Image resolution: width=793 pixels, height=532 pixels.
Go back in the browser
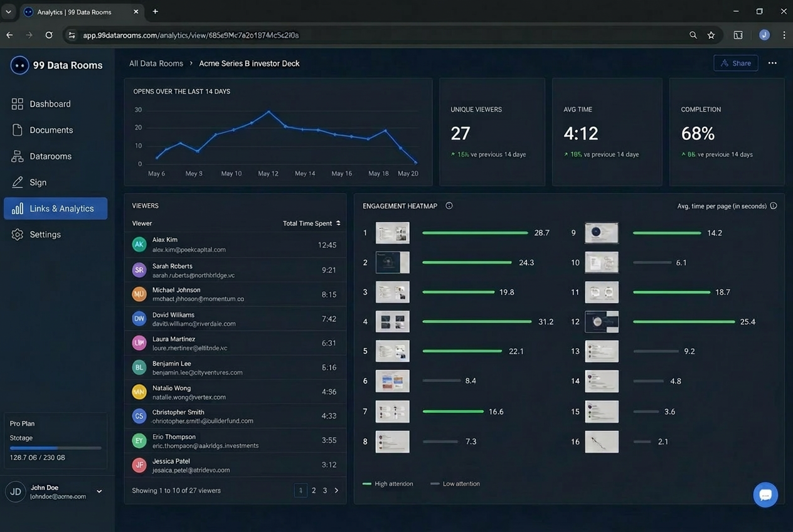(x=9, y=35)
